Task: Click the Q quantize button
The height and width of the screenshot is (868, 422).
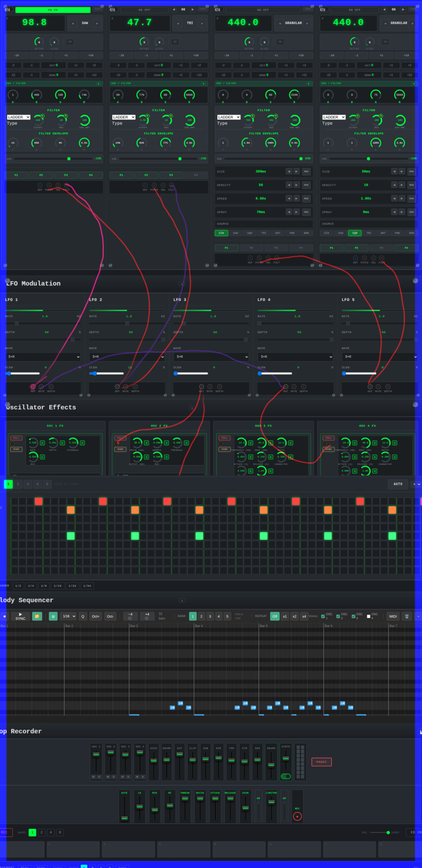Action: tap(83, 616)
